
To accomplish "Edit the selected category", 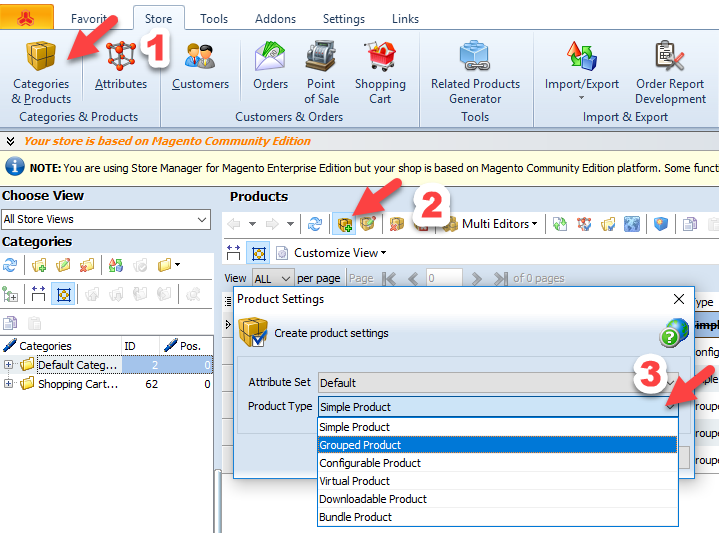I will point(63,265).
